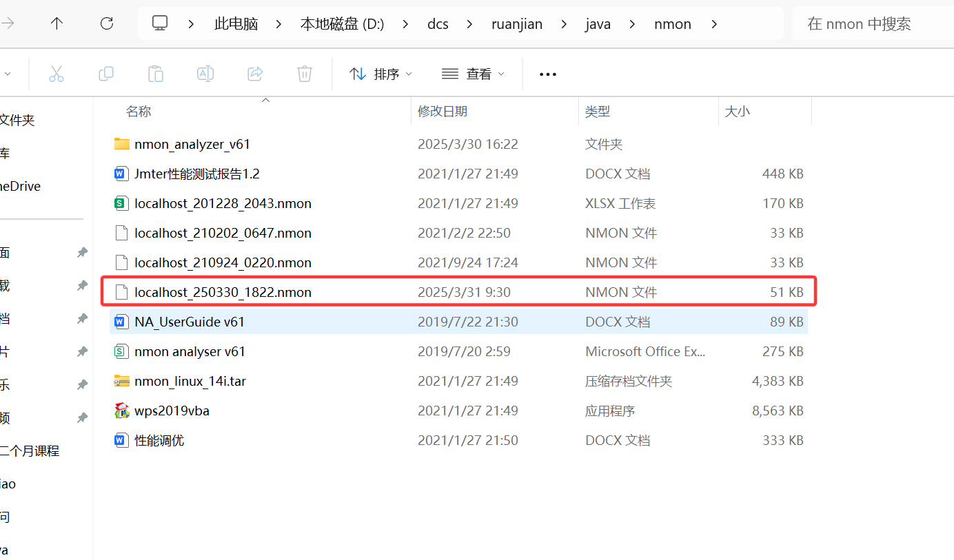The width and height of the screenshot is (954, 560).
Task: Click the Copy icon in toolbar
Action: 106,74
